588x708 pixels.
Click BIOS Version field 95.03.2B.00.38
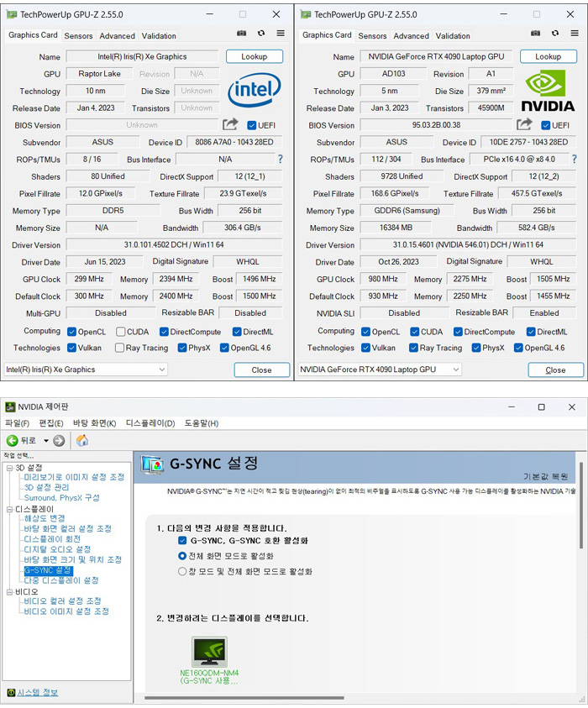pyautogui.click(x=436, y=124)
